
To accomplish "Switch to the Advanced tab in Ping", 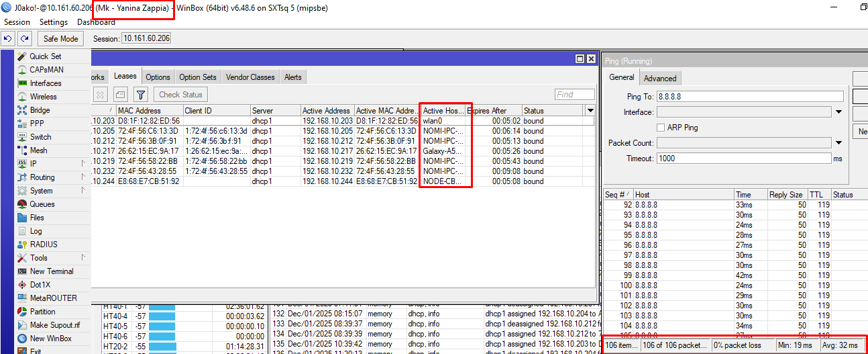I will (x=660, y=78).
